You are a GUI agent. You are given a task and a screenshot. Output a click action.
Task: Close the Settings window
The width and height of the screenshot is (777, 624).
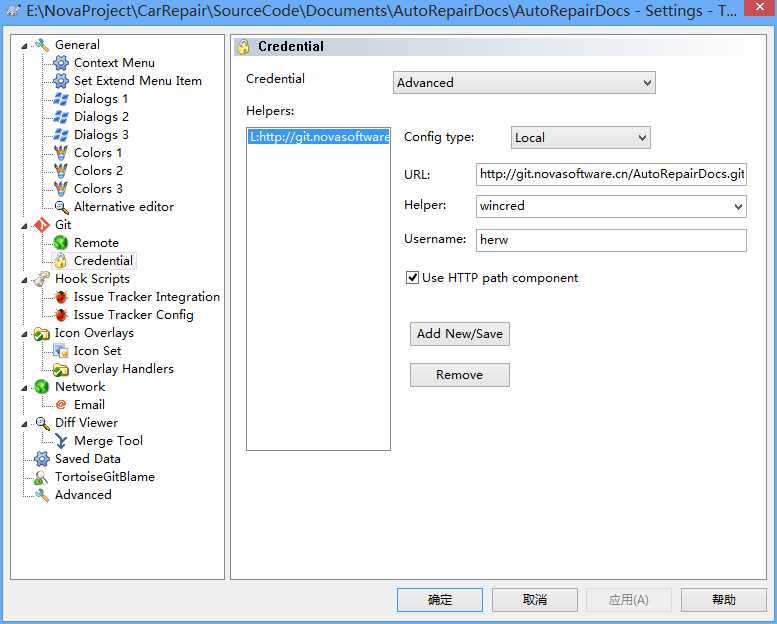[760, 7]
